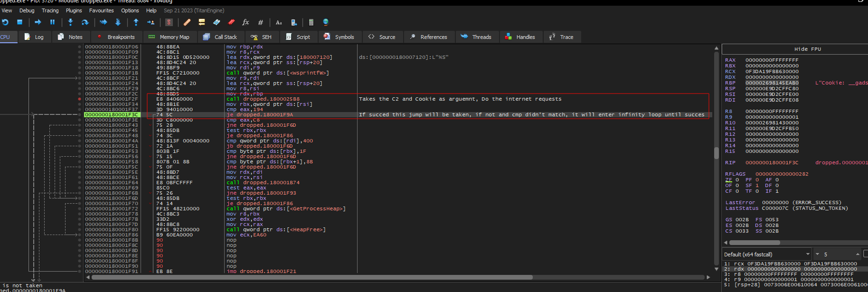
Task: Click the Step Over icon
Action: (85, 22)
